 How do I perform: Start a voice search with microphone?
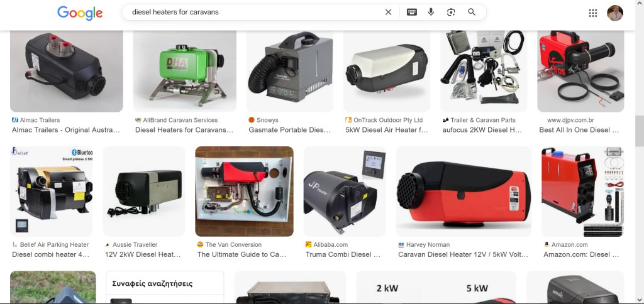(431, 12)
